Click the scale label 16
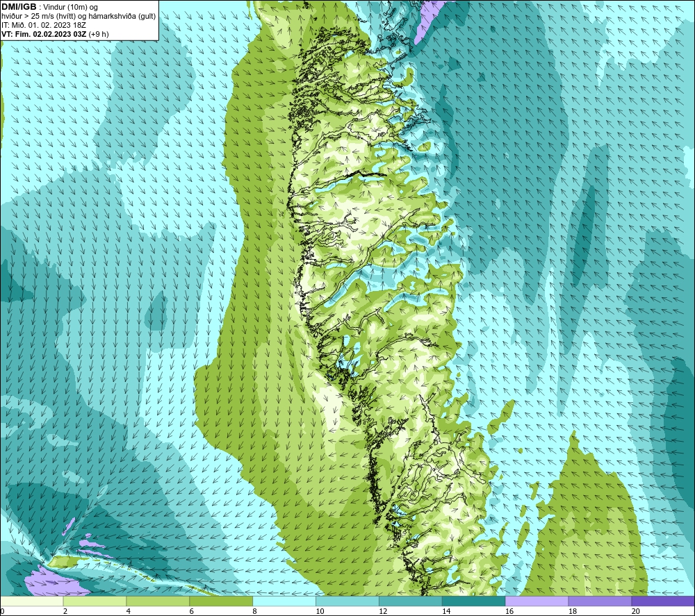 (x=509, y=611)
